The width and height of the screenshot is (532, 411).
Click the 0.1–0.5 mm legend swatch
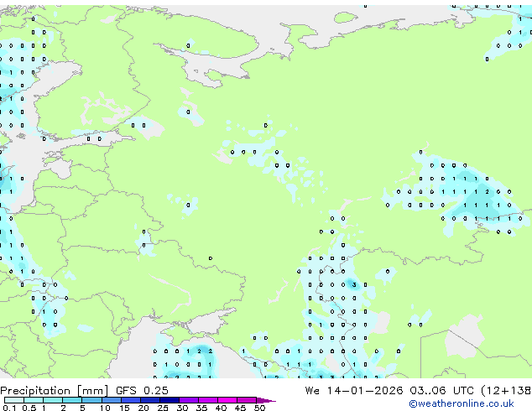point(14,400)
